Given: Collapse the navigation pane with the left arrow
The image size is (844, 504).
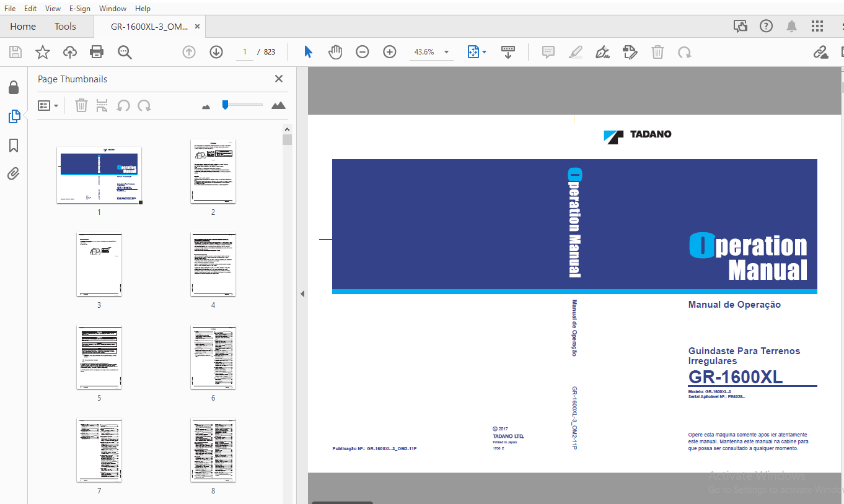Looking at the screenshot, I should point(302,294).
